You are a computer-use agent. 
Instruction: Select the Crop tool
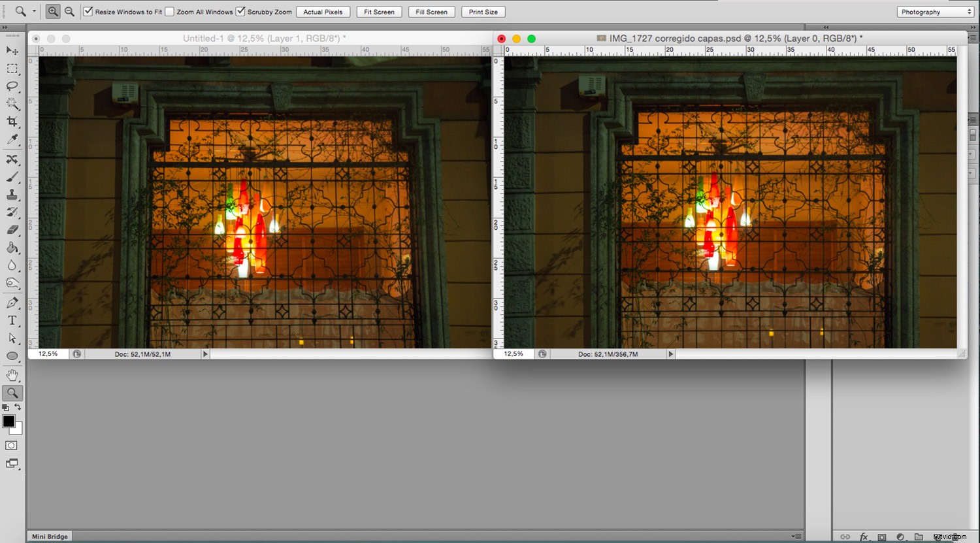click(x=12, y=122)
